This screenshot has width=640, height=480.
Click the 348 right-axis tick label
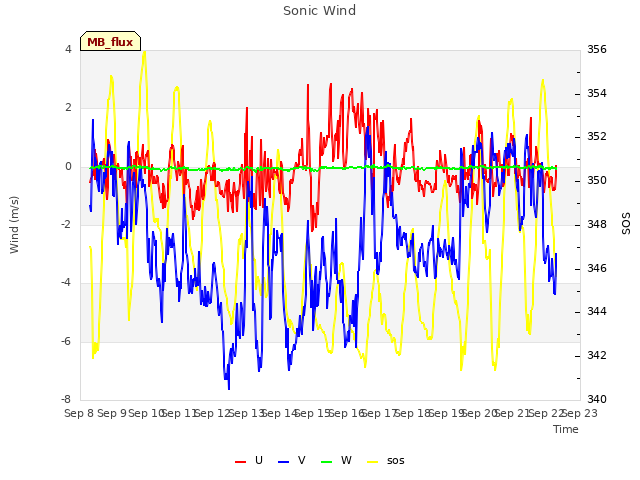[x=597, y=224]
